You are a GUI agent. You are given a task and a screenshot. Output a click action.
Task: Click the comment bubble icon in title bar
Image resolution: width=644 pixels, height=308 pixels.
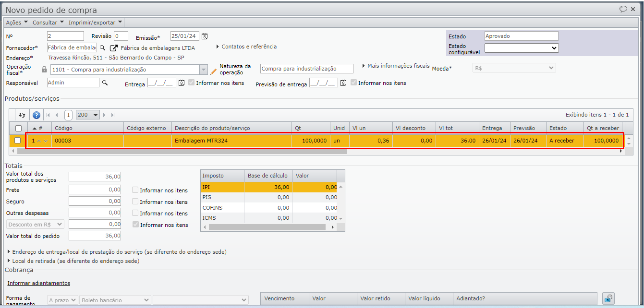coord(623,9)
